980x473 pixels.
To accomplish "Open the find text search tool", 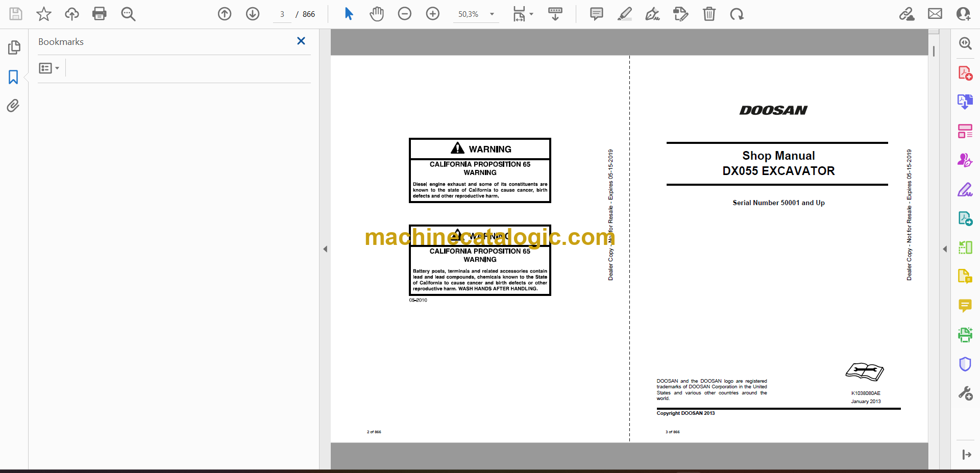I will (128, 14).
